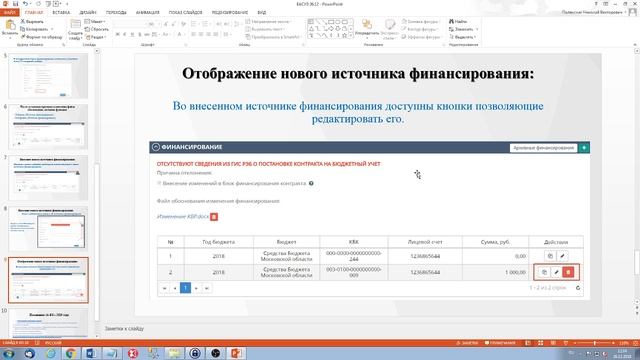This screenshot has width=640, height=360.
Task: Switch to the Дизайн ribbon tab
Action: (x=88, y=13)
